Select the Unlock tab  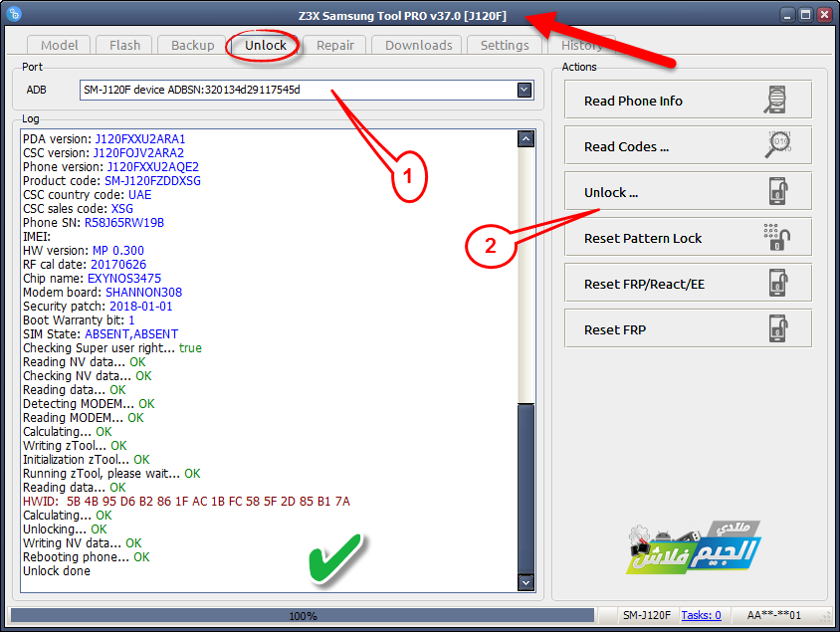tap(265, 45)
